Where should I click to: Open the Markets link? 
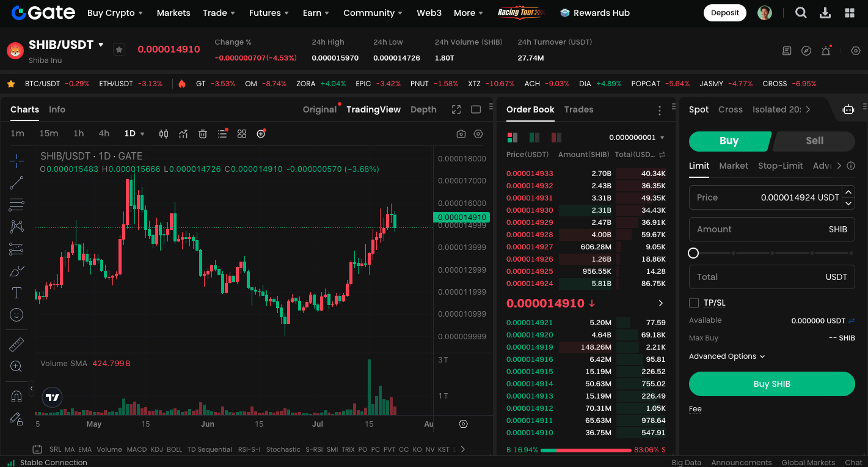point(173,13)
